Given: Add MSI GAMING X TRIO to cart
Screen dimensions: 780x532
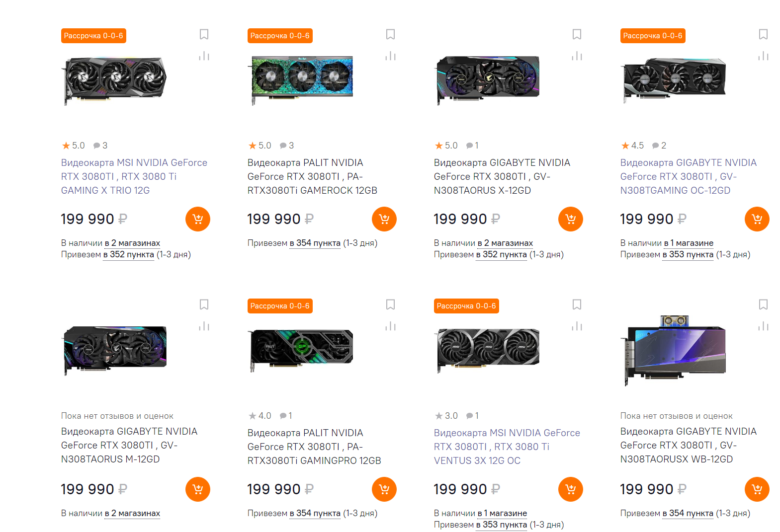Looking at the screenshot, I should click(x=197, y=219).
